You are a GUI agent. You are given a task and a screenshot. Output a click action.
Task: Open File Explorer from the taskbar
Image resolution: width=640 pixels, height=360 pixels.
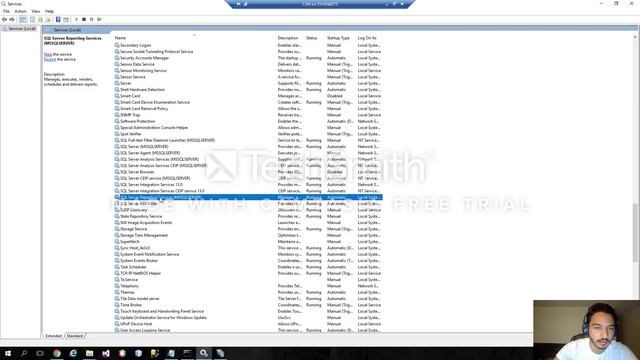(89, 353)
